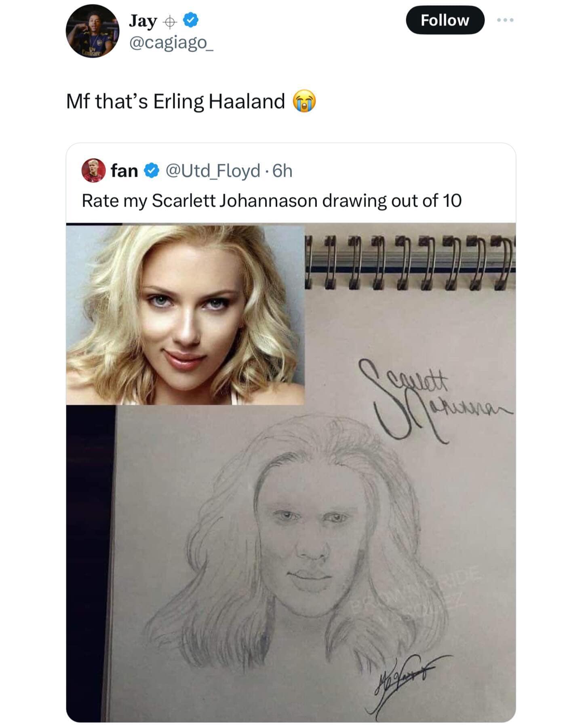Open the quoted tweet's 'Rate my Scarlett' text
582x728 pixels.
point(271,201)
